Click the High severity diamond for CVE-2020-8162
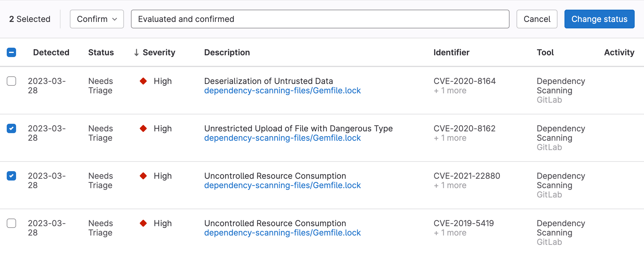The image size is (644, 256). [x=143, y=128]
